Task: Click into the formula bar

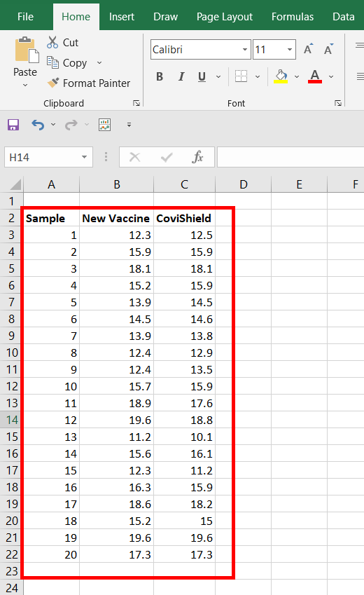Action: [x=290, y=157]
